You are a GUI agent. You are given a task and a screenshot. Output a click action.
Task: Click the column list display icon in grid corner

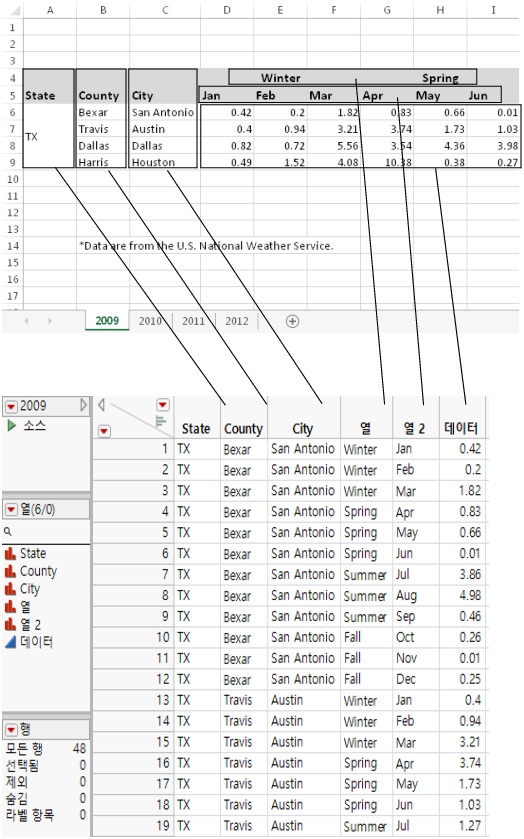(161, 422)
